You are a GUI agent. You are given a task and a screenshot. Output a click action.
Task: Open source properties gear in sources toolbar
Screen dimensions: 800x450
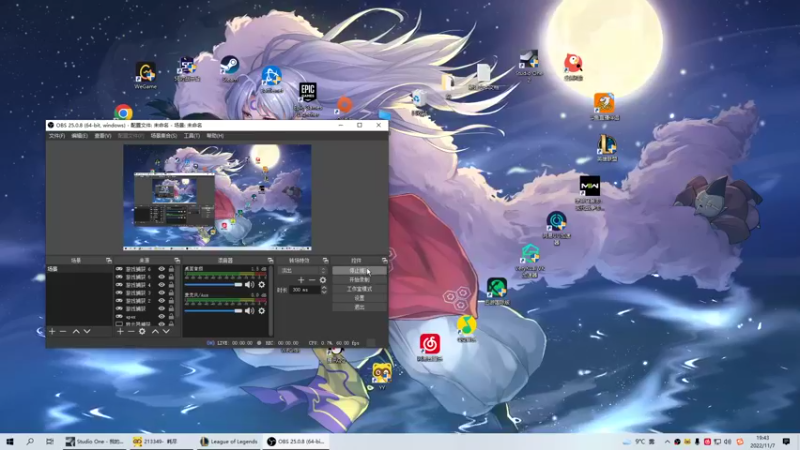tap(142, 332)
